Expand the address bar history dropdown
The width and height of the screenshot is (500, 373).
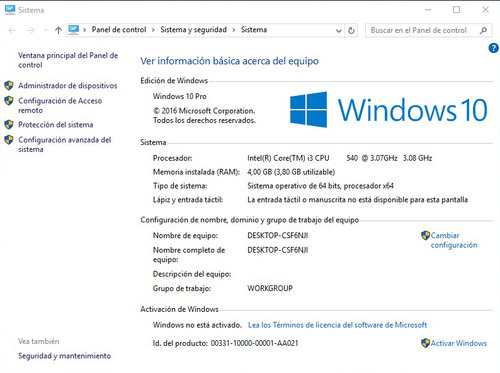click(339, 31)
